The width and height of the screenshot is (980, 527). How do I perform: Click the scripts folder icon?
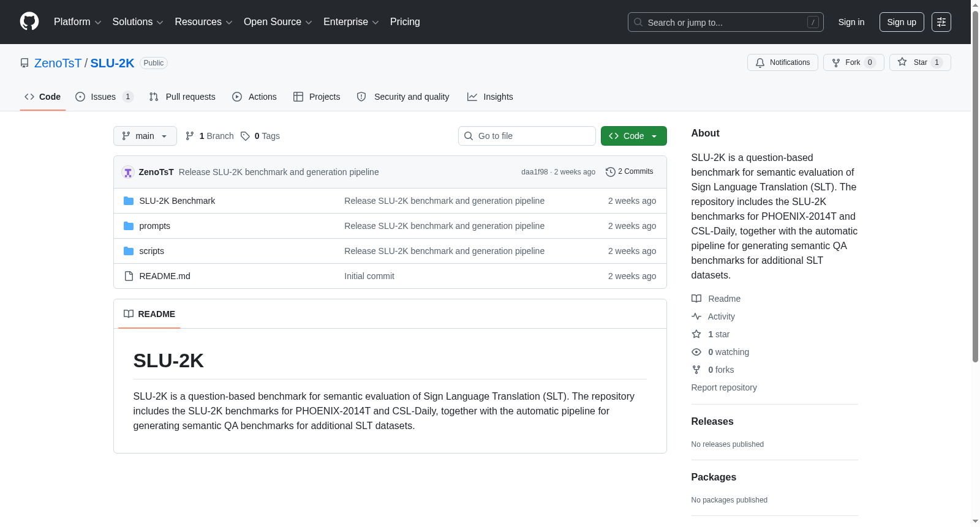tap(129, 251)
